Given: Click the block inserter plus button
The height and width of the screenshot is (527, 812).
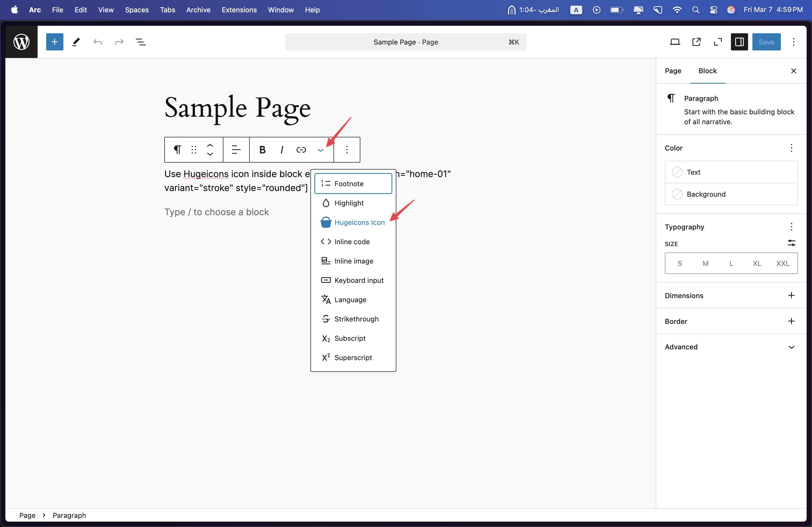Looking at the screenshot, I should (x=55, y=42).
